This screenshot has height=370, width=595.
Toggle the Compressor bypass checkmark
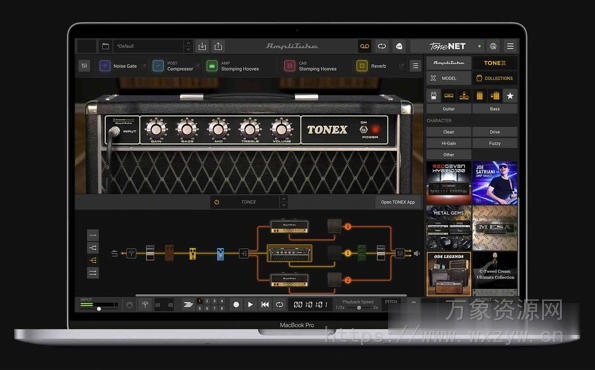(x=198, y=66)
